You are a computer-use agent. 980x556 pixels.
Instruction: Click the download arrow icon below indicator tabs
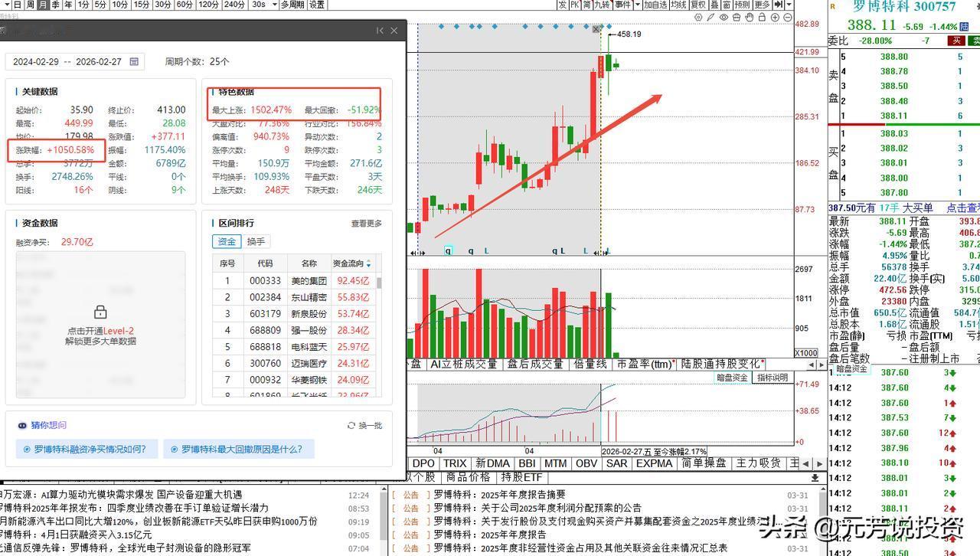click(815, 478)
